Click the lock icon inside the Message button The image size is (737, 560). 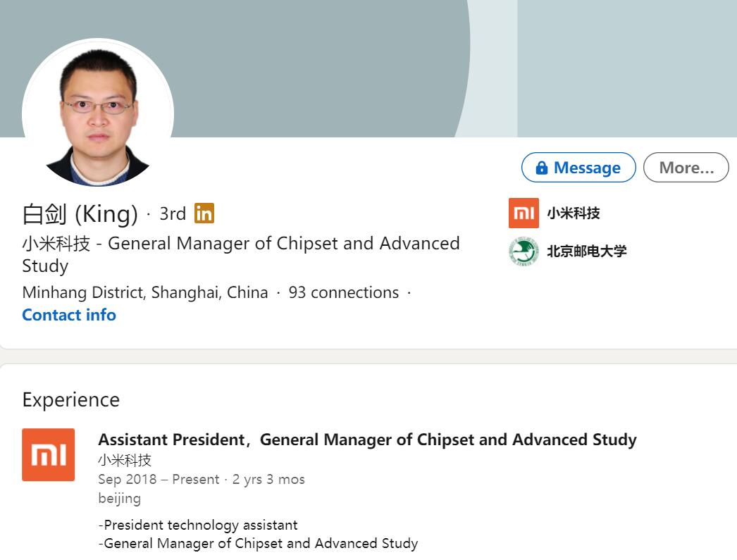pos(541,168)
